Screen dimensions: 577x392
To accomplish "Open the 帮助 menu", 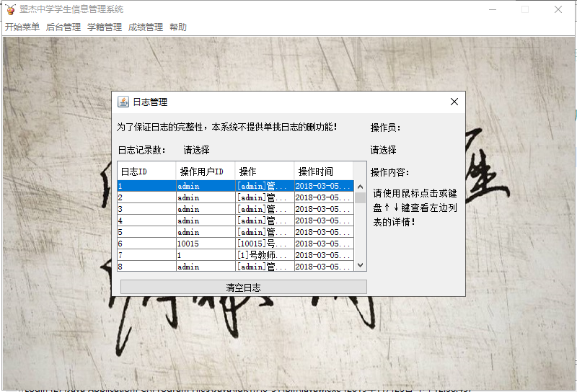I will [177, 27].
